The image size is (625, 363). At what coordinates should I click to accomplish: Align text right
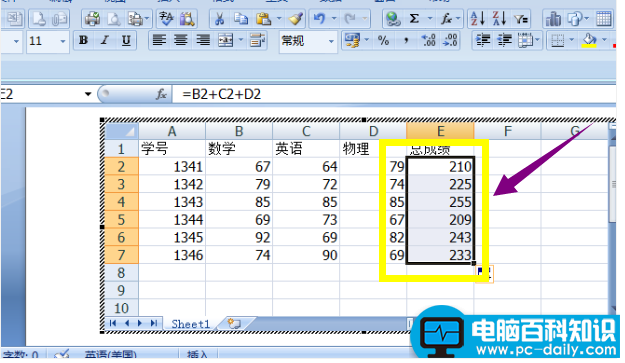203,40
